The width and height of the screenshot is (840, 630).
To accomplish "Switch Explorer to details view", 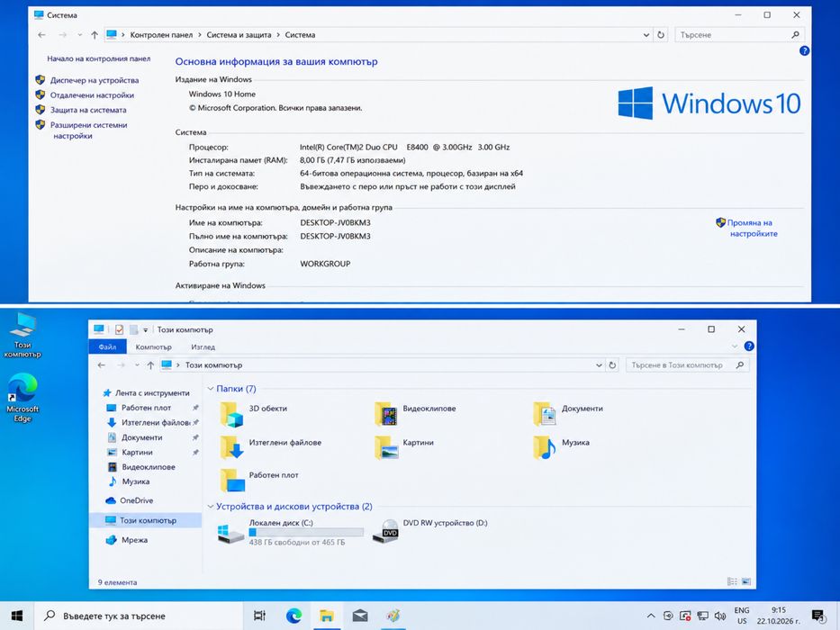I will (x=732, y=581).
